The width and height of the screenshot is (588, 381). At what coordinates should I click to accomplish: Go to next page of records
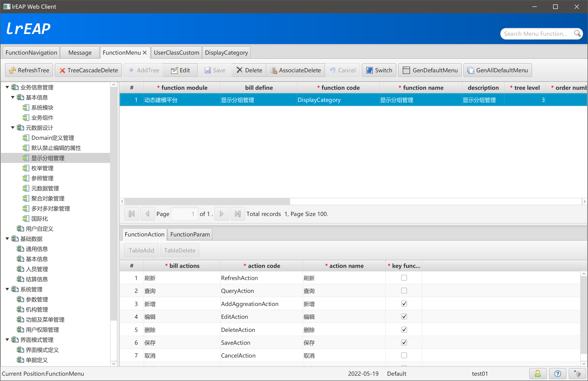(x=222, y=214)
